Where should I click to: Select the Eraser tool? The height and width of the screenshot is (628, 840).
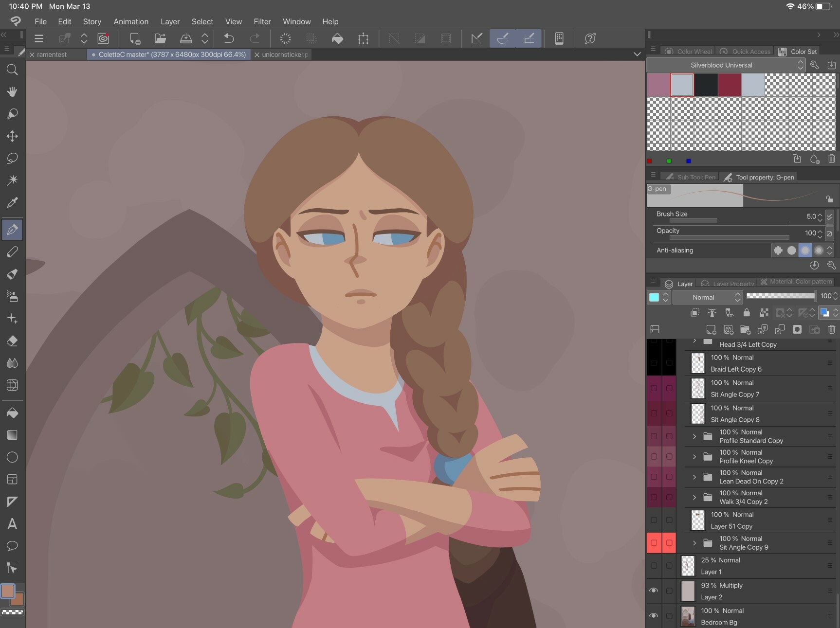coord(12,341)
